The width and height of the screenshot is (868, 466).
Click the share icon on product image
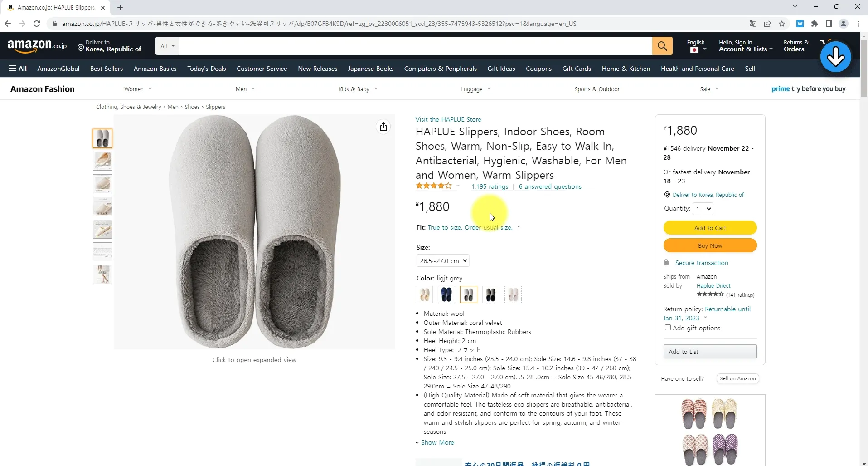(383, 127)
